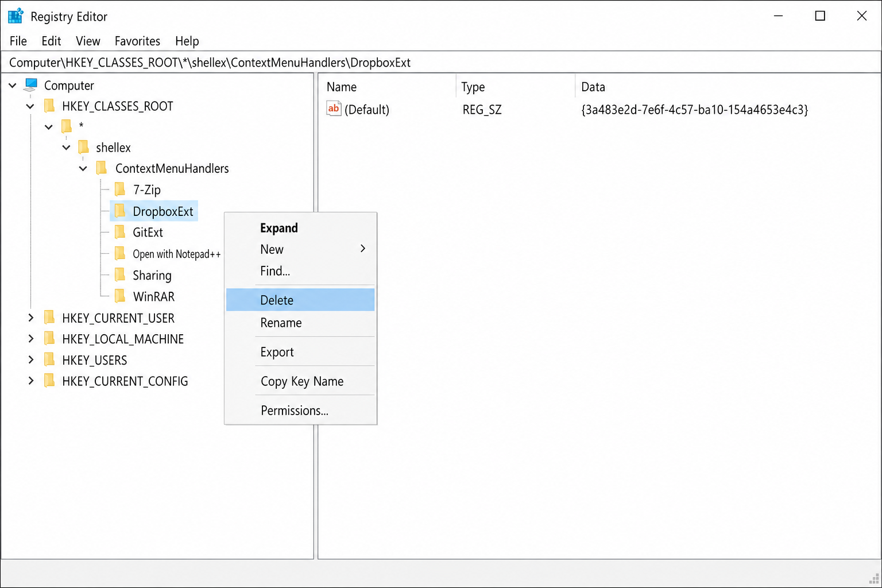Select the shellex key label
Screen dimensions: 882x588
pos(113,148)
